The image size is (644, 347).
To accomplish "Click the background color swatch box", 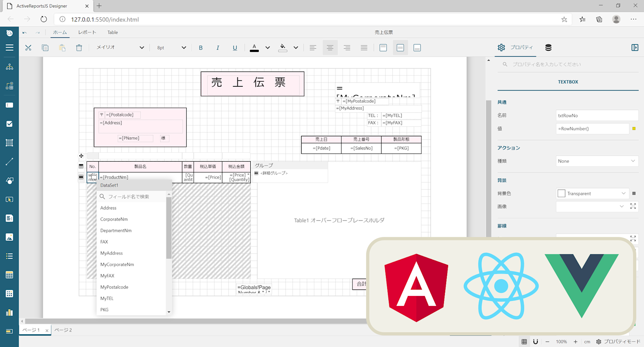I will 561,193.
